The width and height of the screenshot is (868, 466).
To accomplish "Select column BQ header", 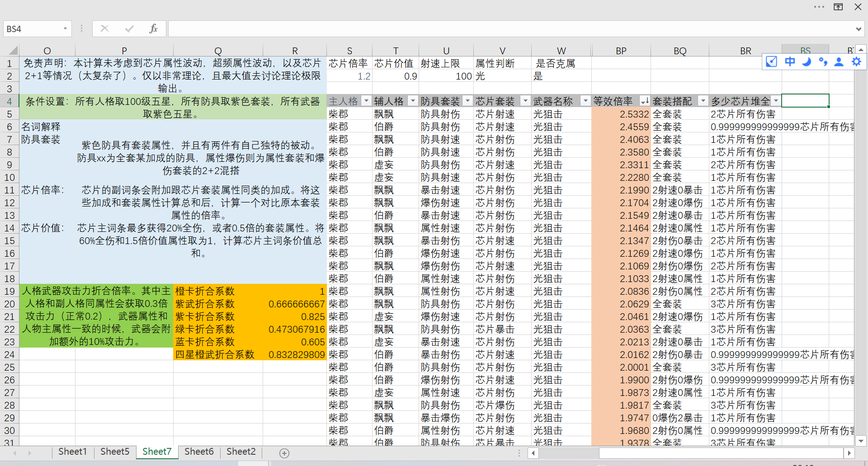I will pos(680,51).
